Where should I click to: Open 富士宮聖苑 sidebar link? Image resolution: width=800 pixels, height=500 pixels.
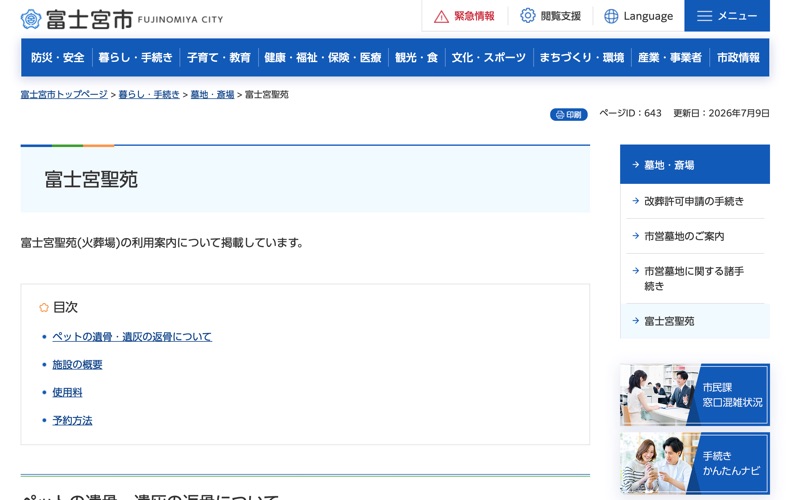coord(695,321)
